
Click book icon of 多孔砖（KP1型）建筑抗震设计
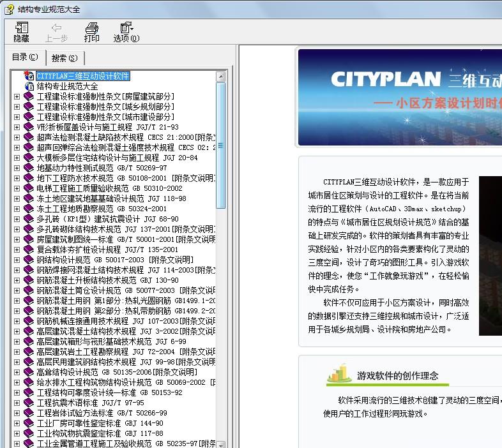click(29, 219)
